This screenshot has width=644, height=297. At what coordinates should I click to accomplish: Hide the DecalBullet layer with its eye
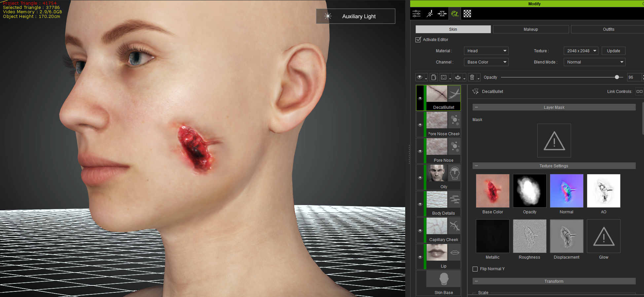pyautogui.click(x=420, y=98)
